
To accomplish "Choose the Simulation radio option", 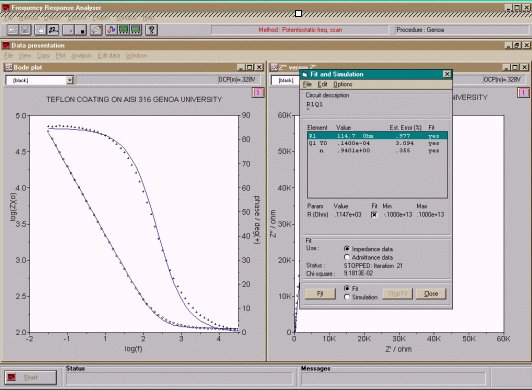I will click(346, 297).
